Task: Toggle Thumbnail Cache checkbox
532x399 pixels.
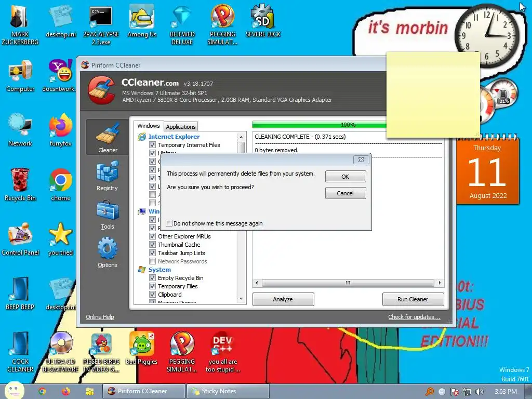Action: tap(153, 245)
